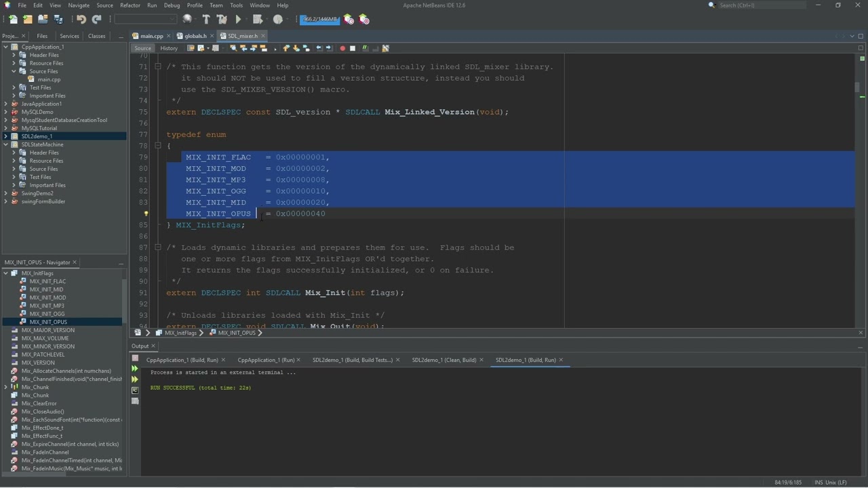Switch to the main.cpp editor tab

pos(152,36)
